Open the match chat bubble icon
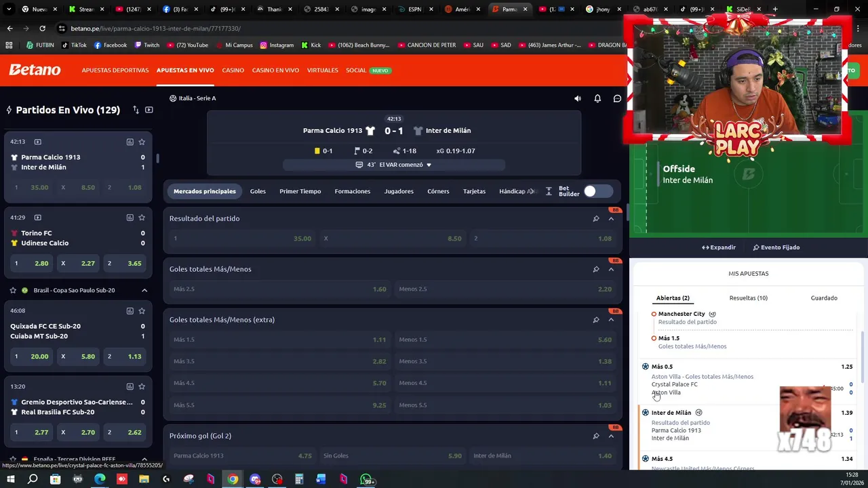The width and height of the screenshot is (868, 488). point(617,98)
